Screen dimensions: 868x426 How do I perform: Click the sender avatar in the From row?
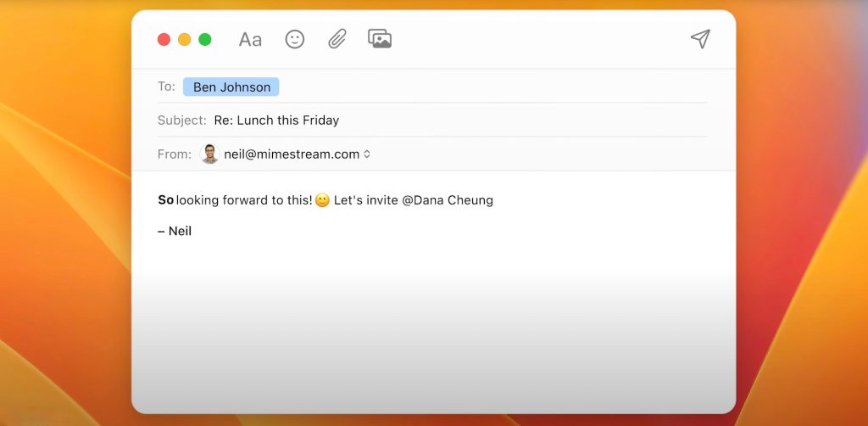[x=209, y=154]
